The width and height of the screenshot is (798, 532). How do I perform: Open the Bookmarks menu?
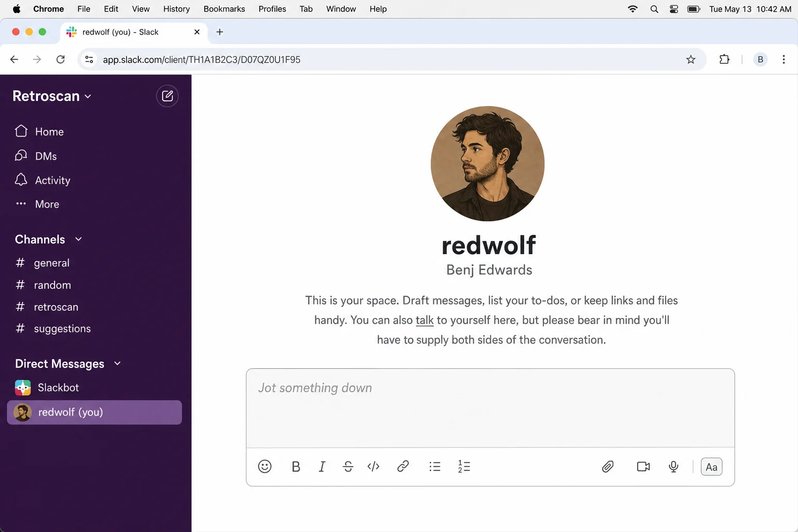coord(224,9)
